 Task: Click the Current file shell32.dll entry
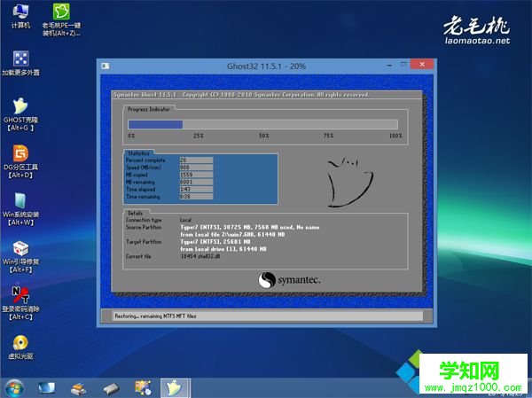(x=200, y=256)
